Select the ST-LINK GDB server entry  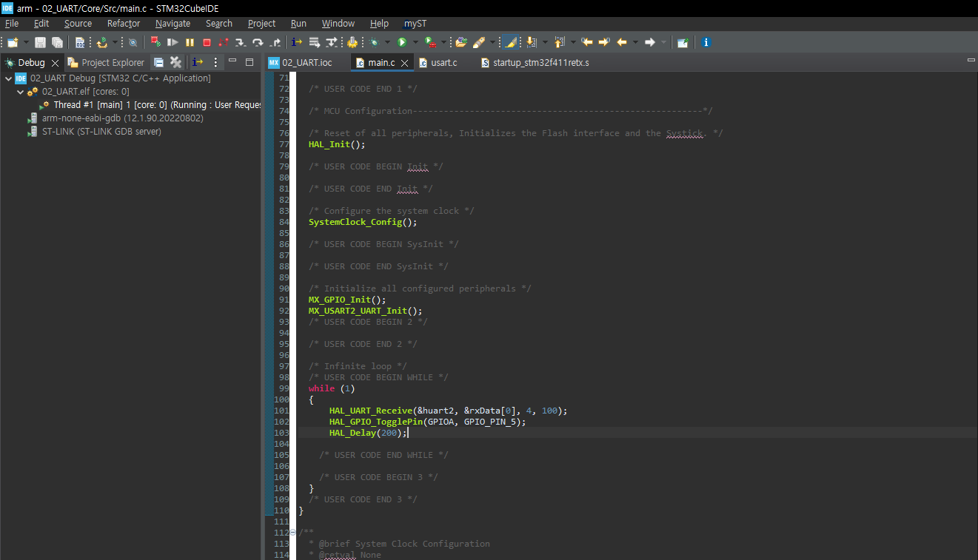101,132
